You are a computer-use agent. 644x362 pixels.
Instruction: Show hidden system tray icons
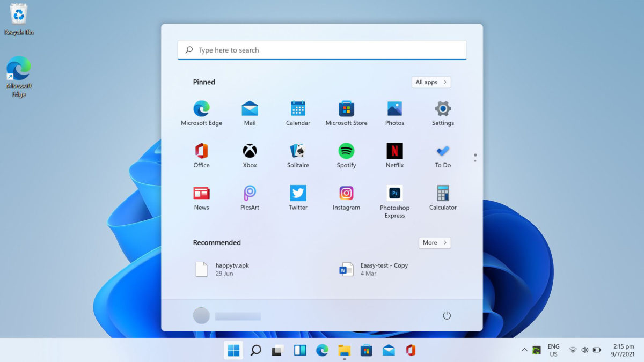point(524,350)
